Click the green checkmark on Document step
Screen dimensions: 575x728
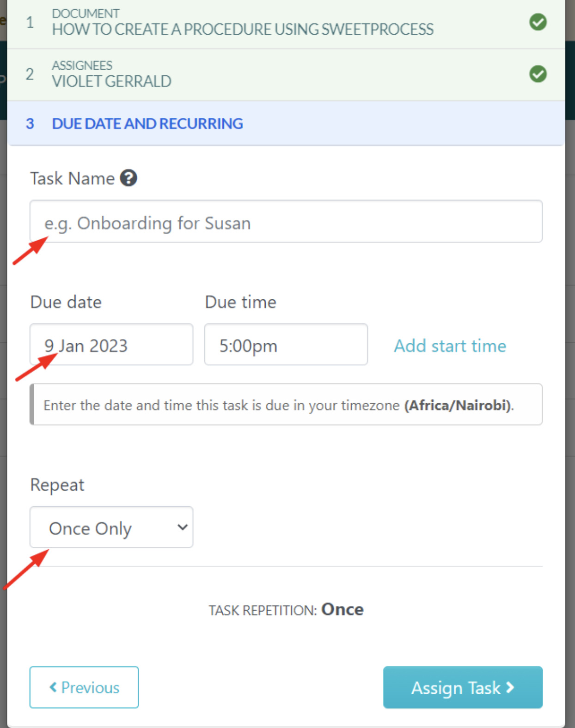[x=538, y=22]
